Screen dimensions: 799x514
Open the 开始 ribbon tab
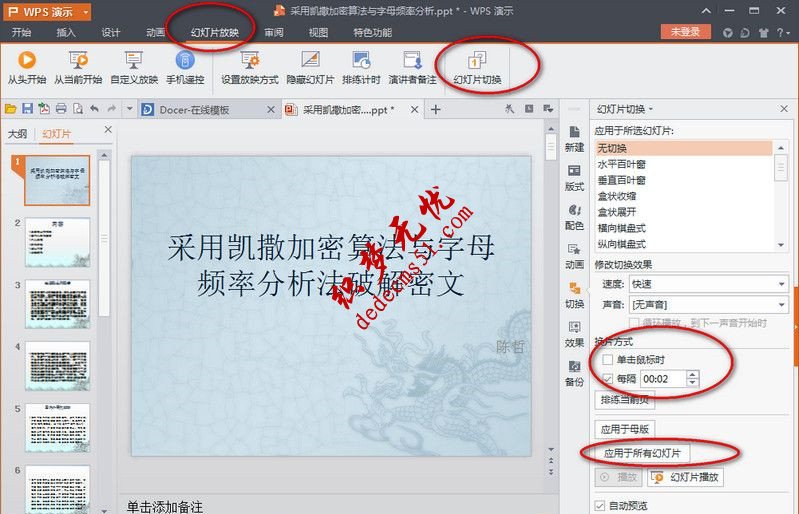click(x=21, y=32)
